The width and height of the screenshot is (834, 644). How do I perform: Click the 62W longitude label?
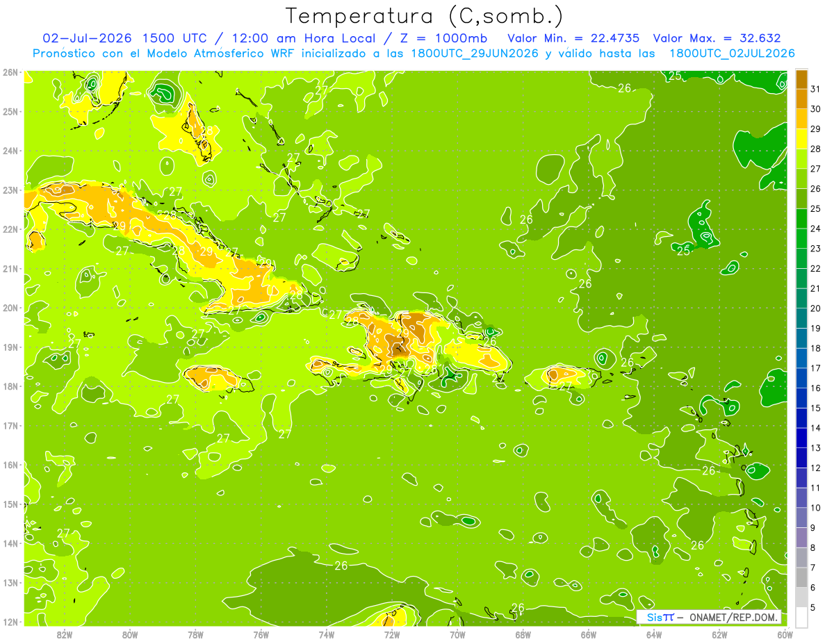[719, 634]
